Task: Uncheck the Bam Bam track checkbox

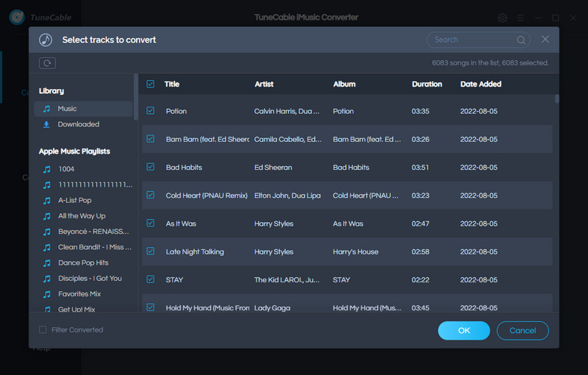Action: (151, 139)
